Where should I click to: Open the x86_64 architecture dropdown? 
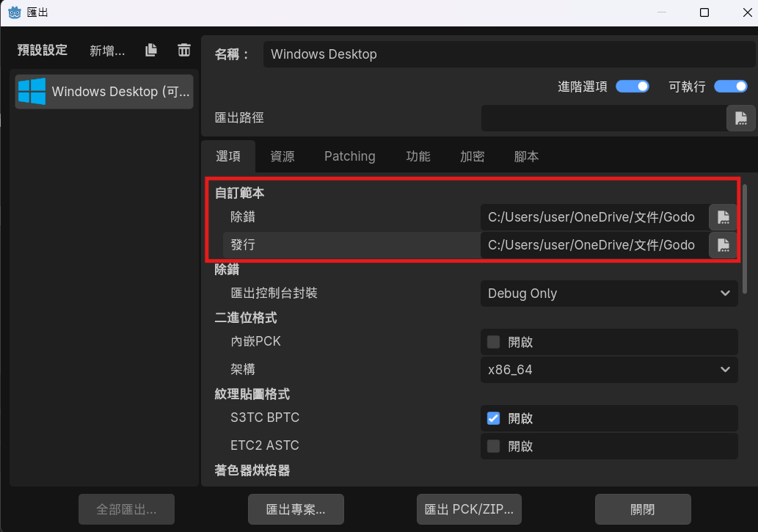click(x=609, y=370)
